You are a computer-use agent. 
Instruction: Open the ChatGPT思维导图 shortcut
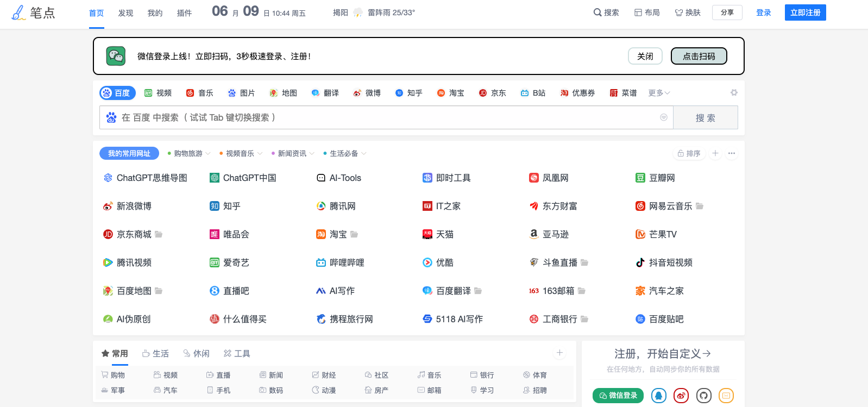(145, 178)
